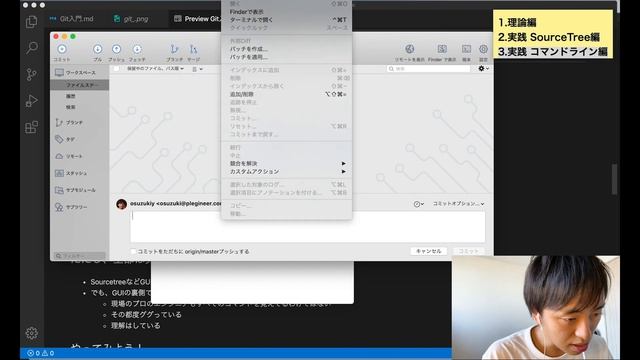Click the ブランチ (Branch) toolbar icon

pos(174,49)
